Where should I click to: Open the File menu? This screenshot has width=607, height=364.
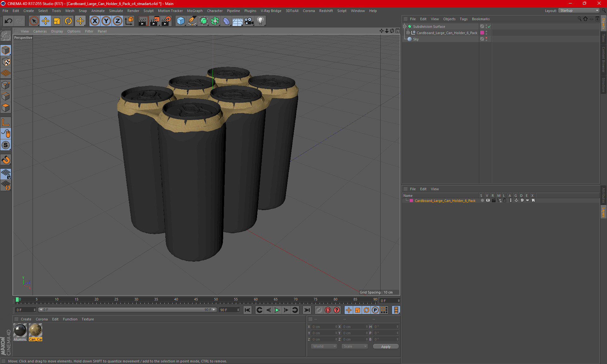click(x=5, y=11)
